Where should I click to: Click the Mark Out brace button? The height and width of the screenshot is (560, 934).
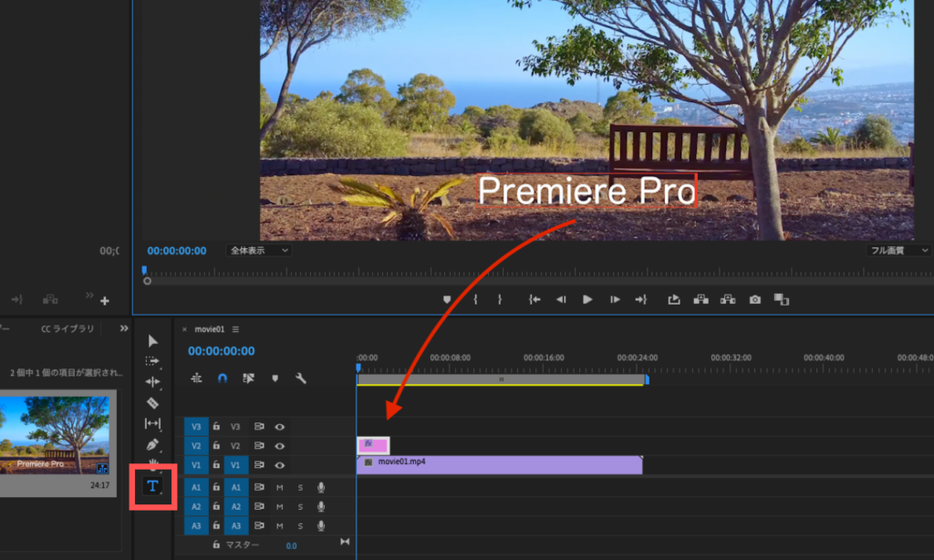pyautogui.click(x=500, y=300)
